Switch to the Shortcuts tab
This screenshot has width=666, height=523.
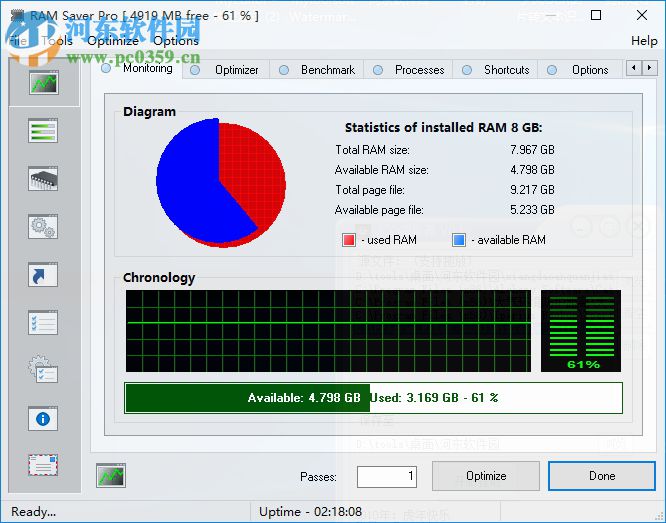pos(496,70)
